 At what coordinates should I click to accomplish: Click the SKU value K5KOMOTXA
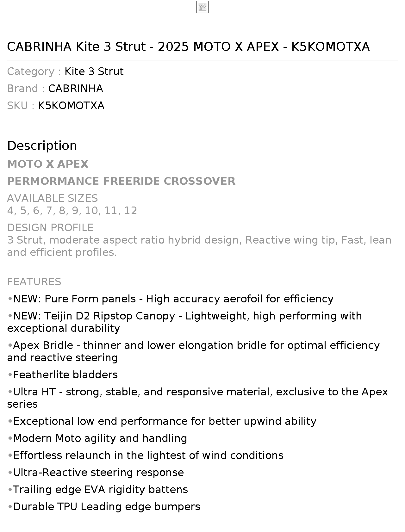(x=71, y=106)
